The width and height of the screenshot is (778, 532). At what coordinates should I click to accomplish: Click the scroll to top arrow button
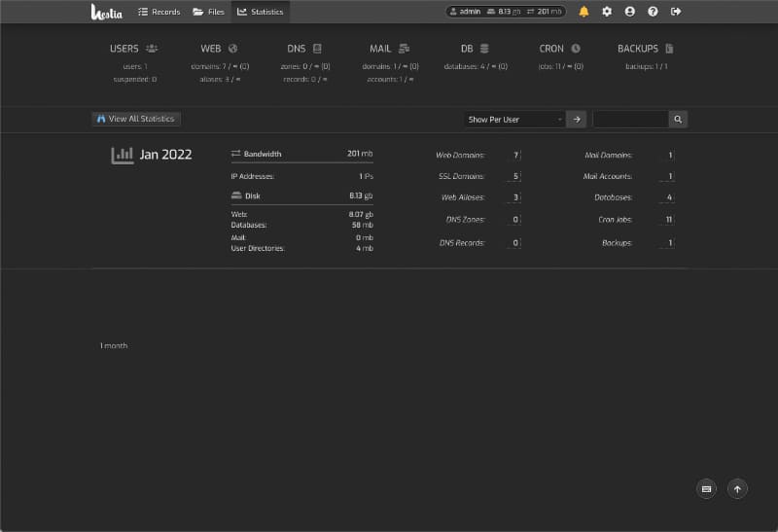click(x=737, y=489)
